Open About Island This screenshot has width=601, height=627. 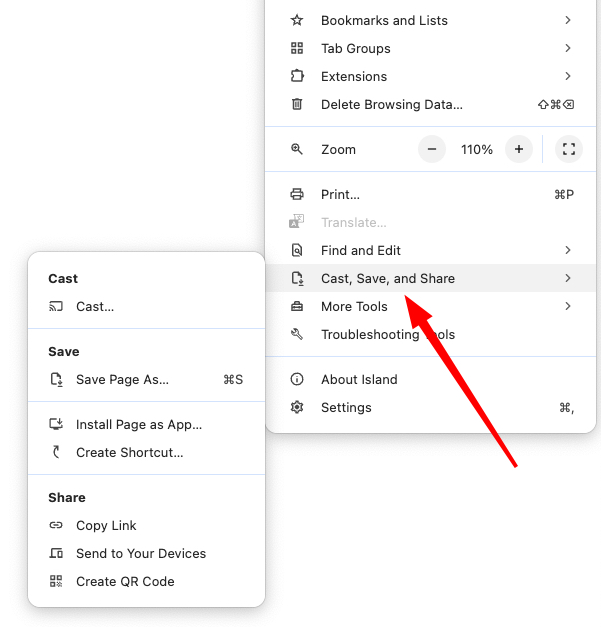[x=431, y=379]
